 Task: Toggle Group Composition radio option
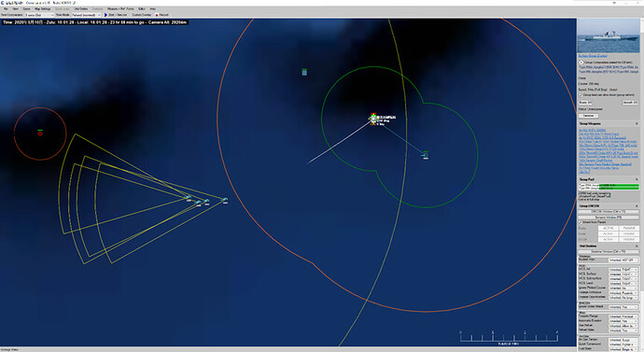coord(581,63)
